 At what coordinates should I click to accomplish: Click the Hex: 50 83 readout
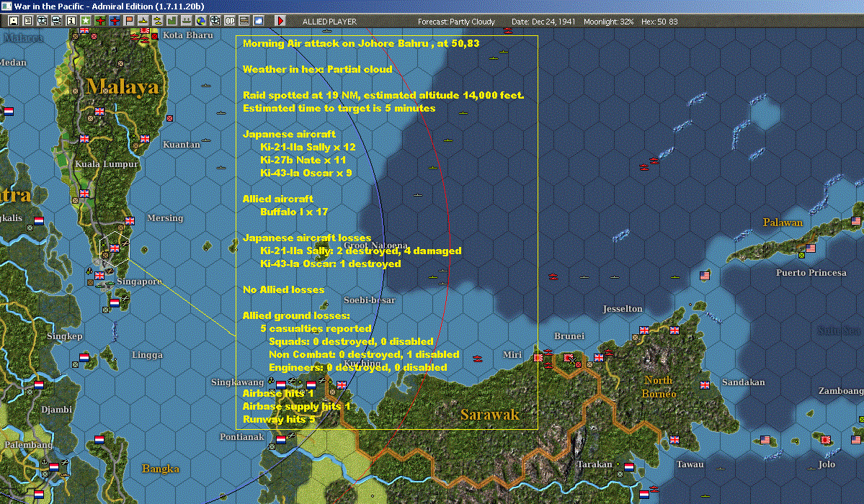click(x=659, y=22)
